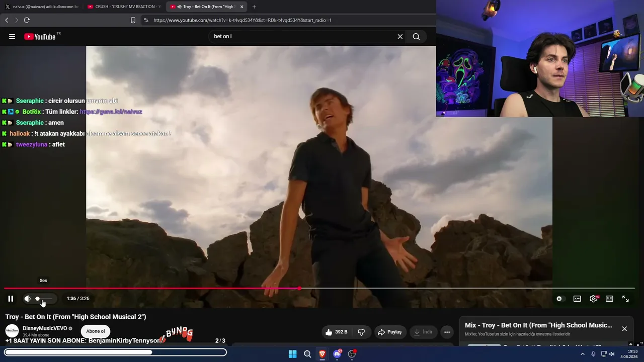
Task: Go forward in the browser
Action: pos(17,20)
